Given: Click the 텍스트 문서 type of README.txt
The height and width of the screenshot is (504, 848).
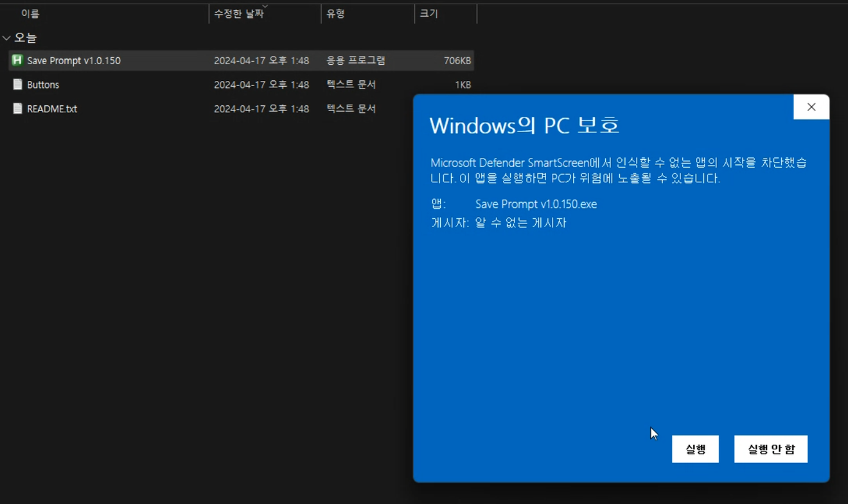Looking at the screenshot, I should pyautogui.click(x=351, y=109).
